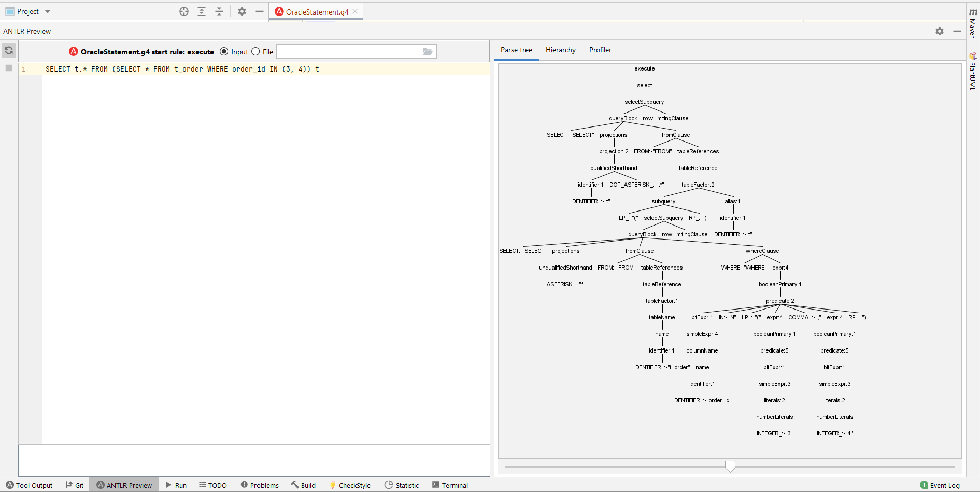Click the folder browse icon beside the File field
This screenshot has width=980, height=492.
point(427,51)
